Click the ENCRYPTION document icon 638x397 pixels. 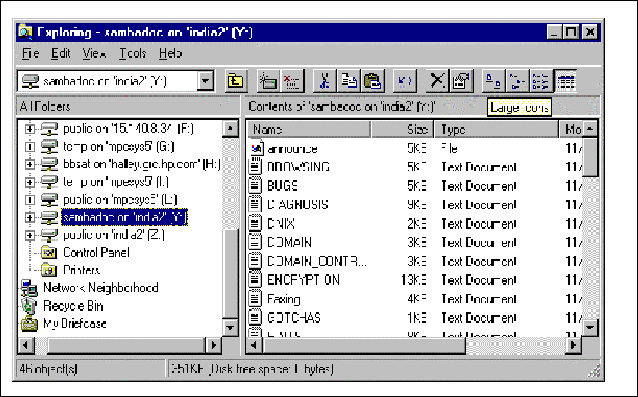pyautogui.click(x=255, y=280)
